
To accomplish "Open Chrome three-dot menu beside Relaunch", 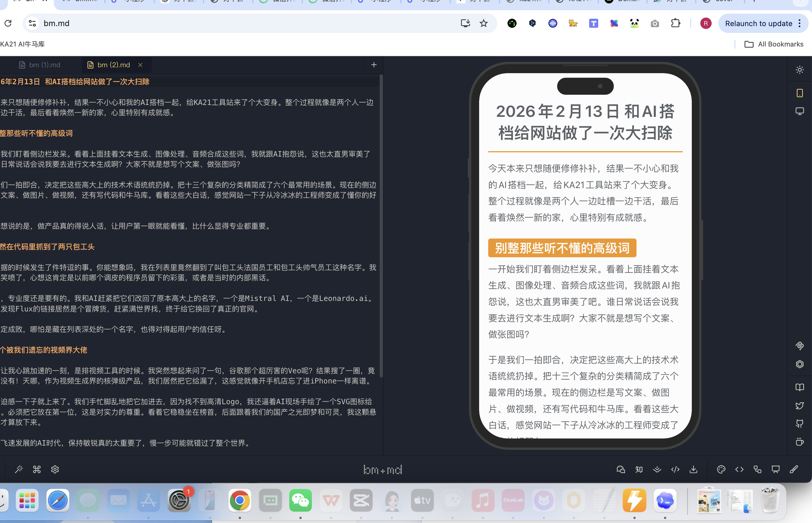I will point(800,24).
